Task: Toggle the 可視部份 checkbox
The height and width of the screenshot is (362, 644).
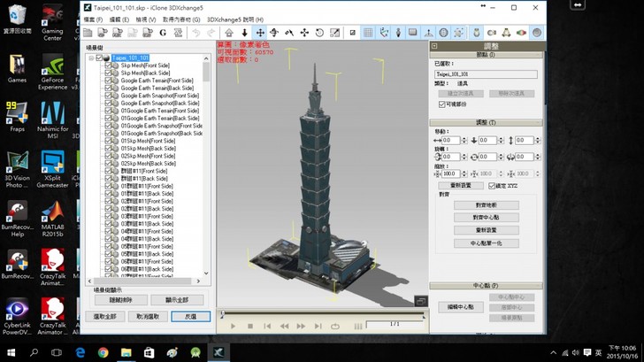Action: click(441, 104)
